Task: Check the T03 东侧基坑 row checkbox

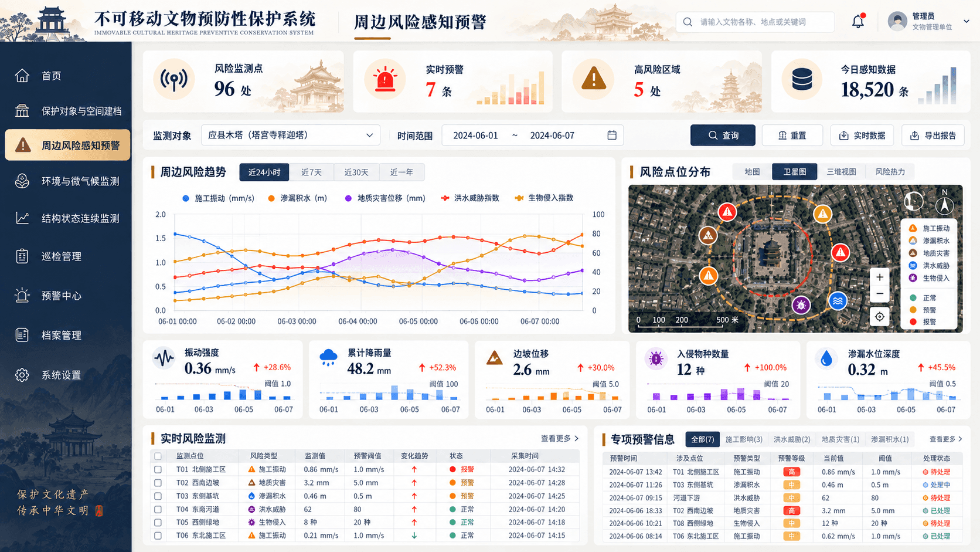Action: 158,496
